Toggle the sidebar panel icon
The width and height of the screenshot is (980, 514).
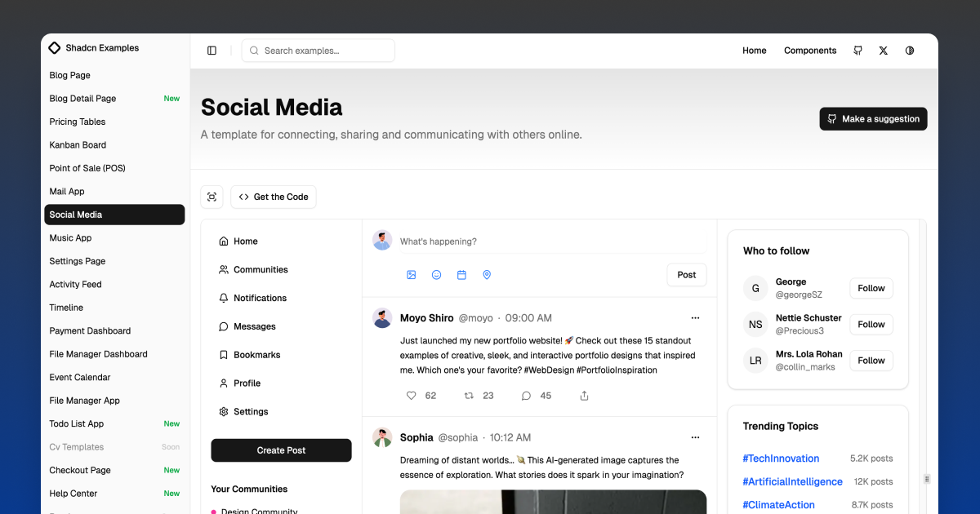pos(212,51)
